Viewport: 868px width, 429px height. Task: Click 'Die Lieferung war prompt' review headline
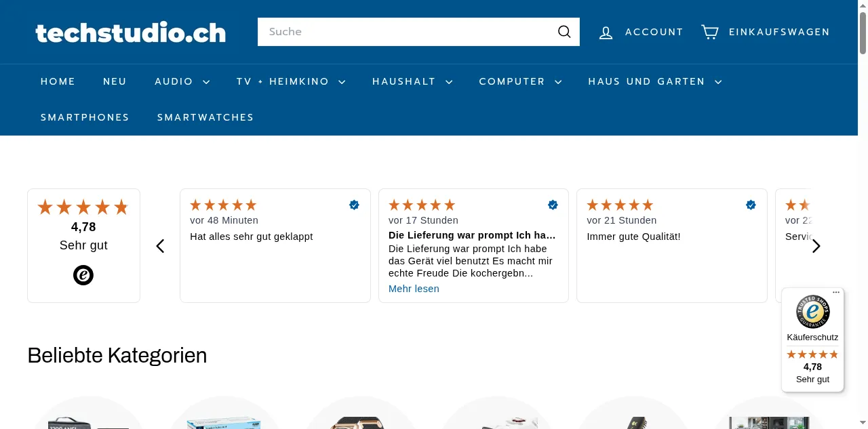(472, 235)
